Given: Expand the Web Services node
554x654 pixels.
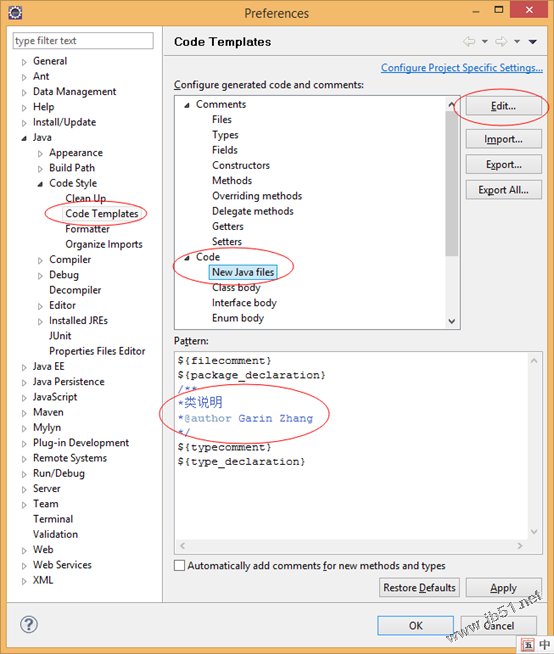Looking at the screenshot, I should tap(24, 566).
